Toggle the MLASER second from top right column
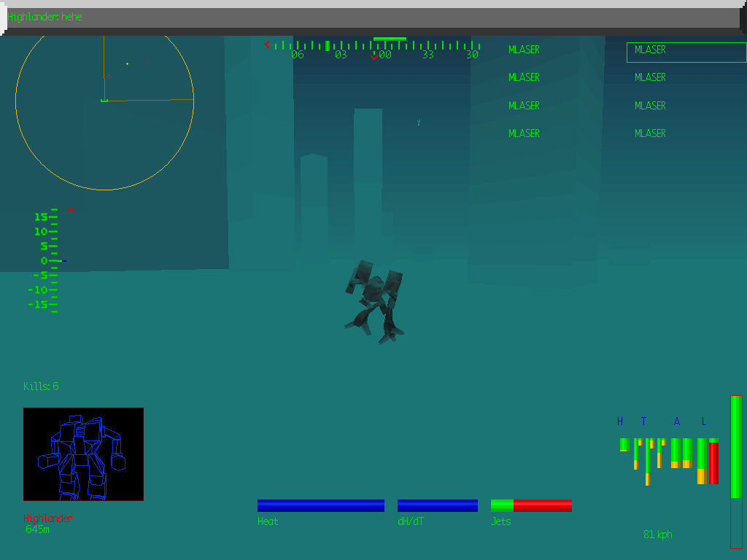The width and height of the screenshot is (747, 560). pos(650,77)
